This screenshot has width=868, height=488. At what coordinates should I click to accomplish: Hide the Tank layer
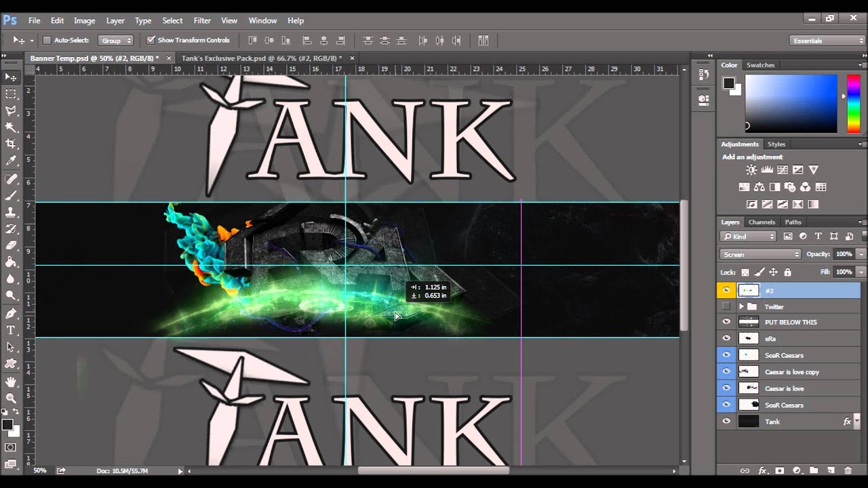pyautogui.click(x=726, y=422)
